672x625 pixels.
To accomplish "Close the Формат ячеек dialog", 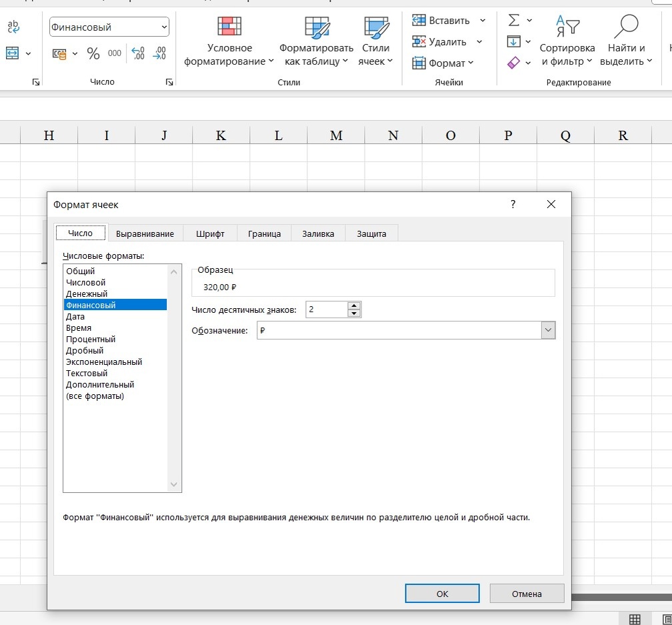I will 551,204.
